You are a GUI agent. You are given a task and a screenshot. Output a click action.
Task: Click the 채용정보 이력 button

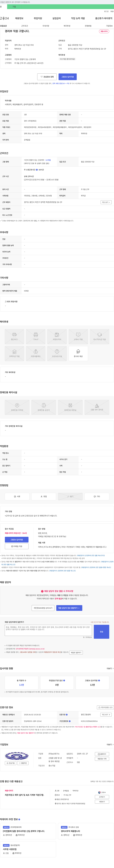coord(102,759)
